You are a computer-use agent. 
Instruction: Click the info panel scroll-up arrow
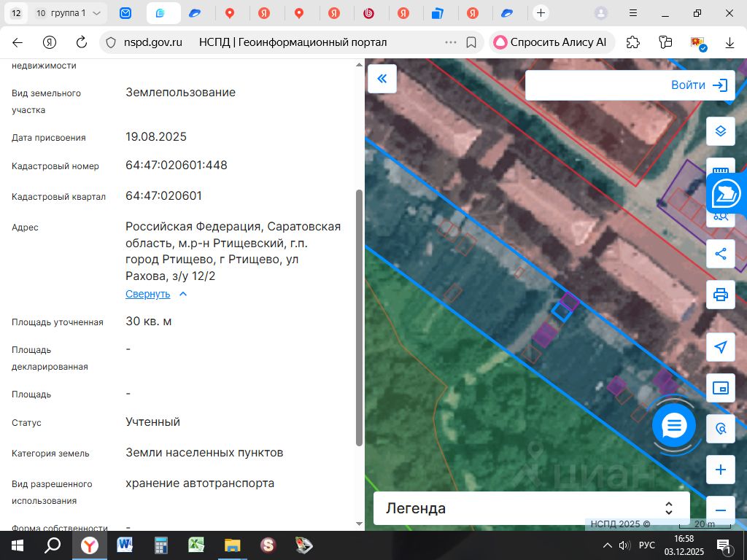tap(359, 65)
